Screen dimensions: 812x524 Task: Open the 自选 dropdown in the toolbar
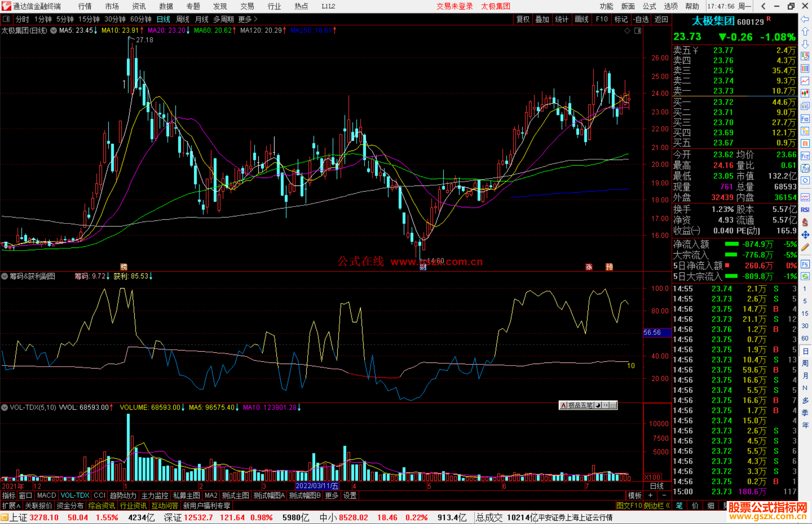(x=641, y=19)
